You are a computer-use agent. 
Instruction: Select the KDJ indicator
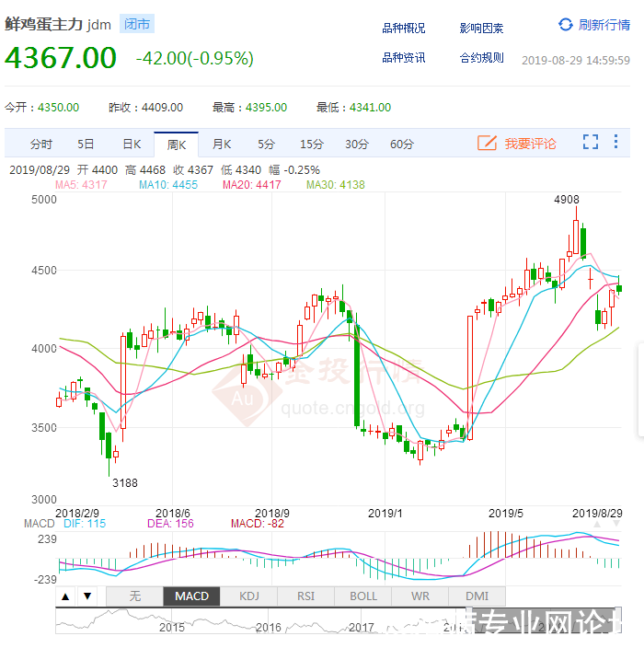tap(249, 596)
